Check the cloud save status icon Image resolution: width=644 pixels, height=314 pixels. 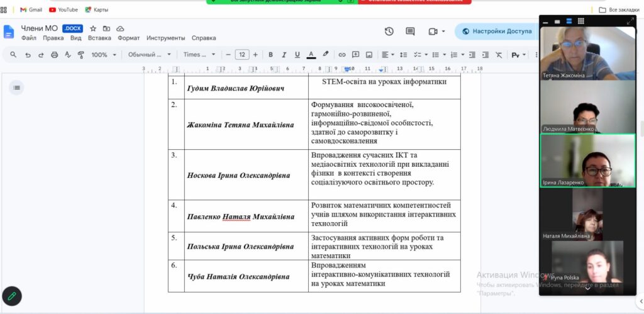point(120,28)
